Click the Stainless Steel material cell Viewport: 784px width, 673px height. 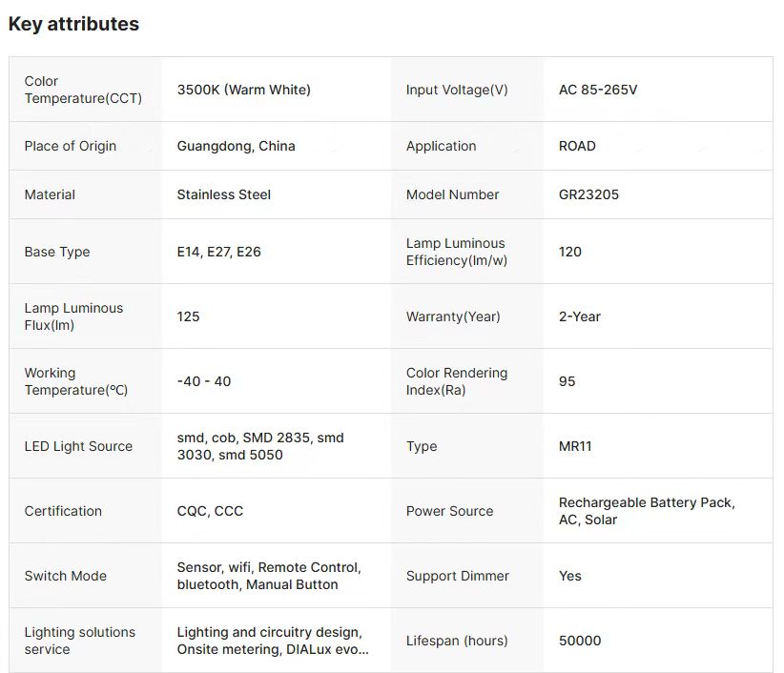pyautogui.click(x=223, y=194)
